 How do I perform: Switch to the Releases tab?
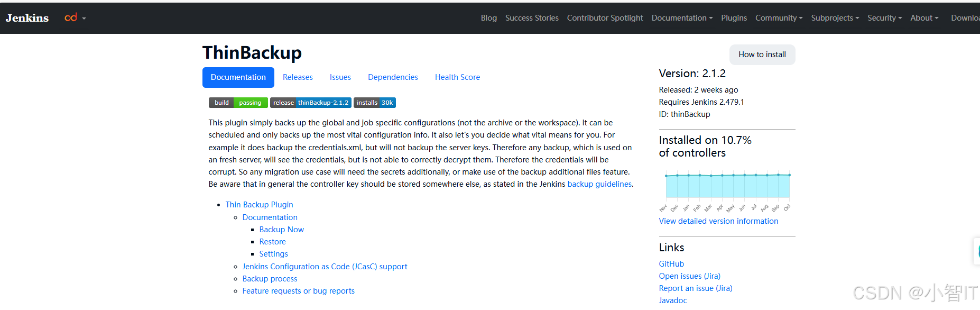click(298, 77)
